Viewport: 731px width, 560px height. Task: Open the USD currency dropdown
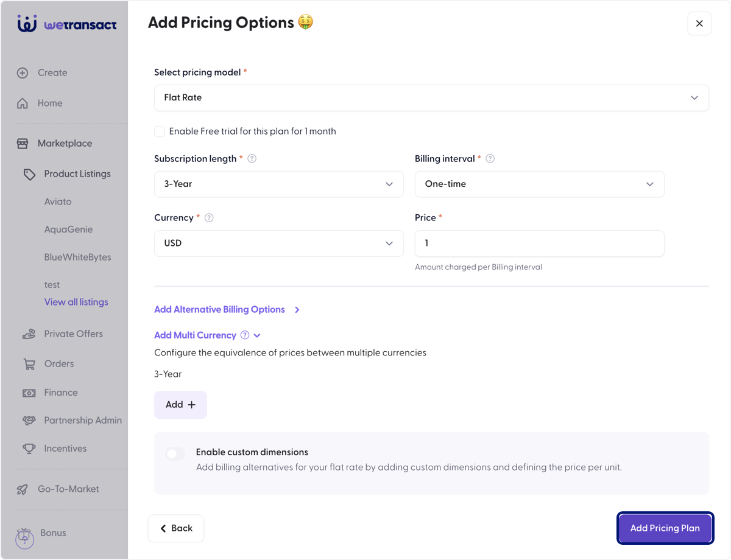coord(279,243)
